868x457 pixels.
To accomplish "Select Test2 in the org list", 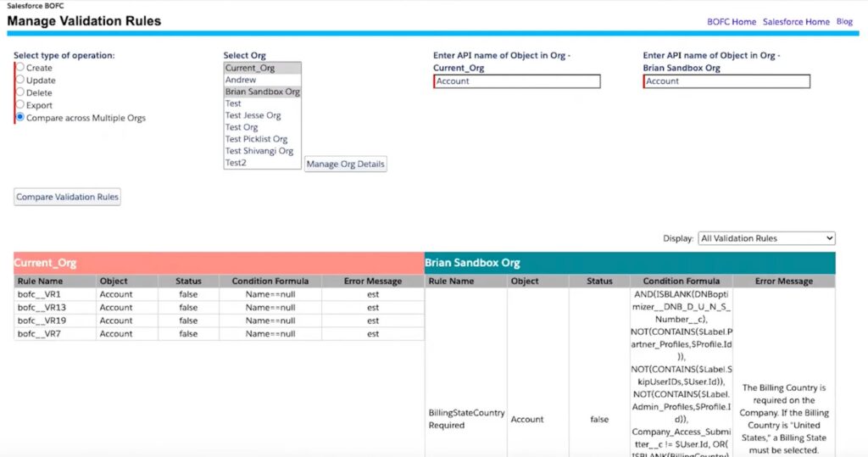I will tap(263, 162).
